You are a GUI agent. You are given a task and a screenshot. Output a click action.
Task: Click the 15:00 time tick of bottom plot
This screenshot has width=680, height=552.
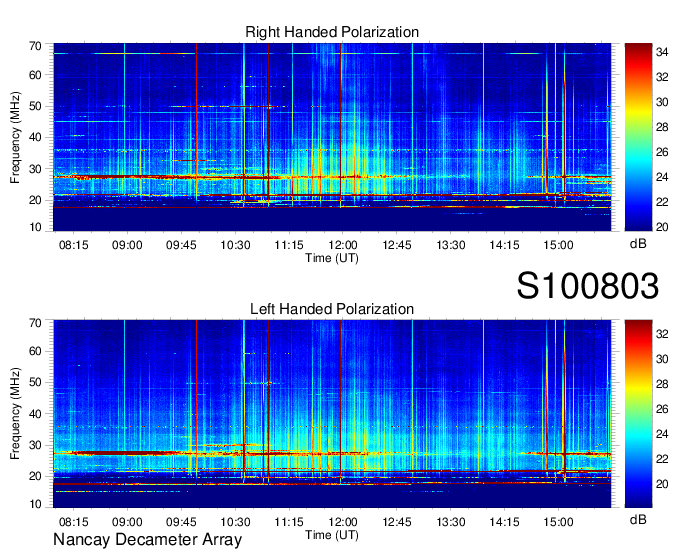pos(558,522)
